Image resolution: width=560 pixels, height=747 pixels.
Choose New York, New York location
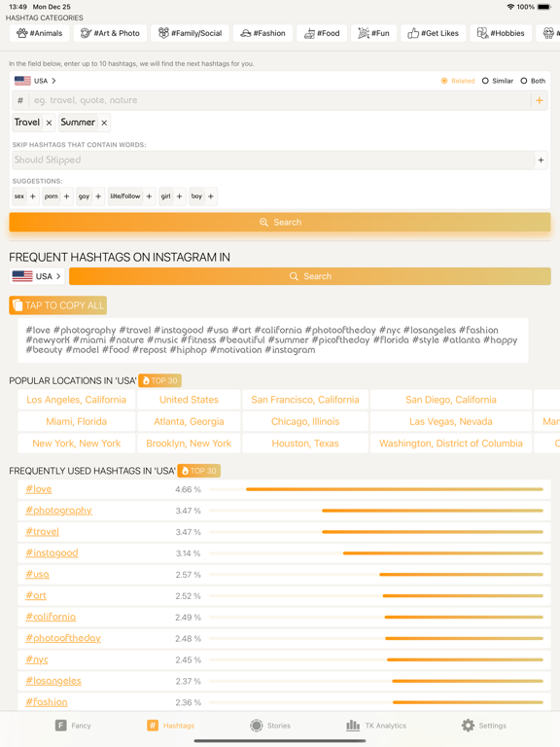(77, 444)
